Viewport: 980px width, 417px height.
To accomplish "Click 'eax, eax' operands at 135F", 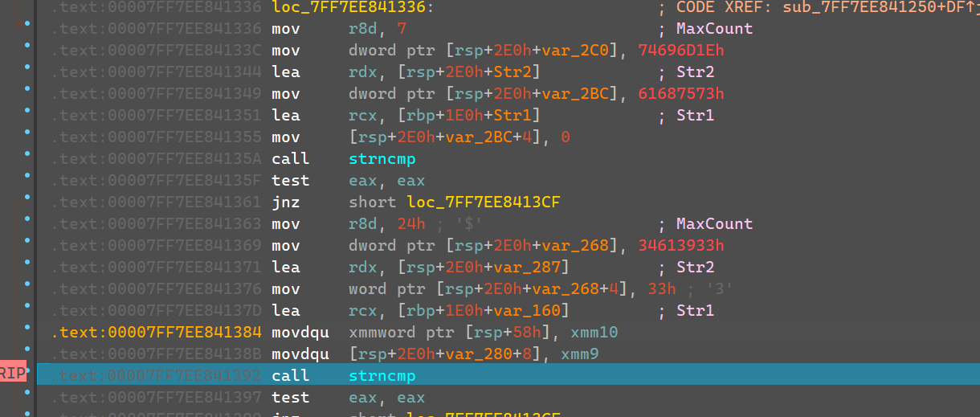I will 386,181.
